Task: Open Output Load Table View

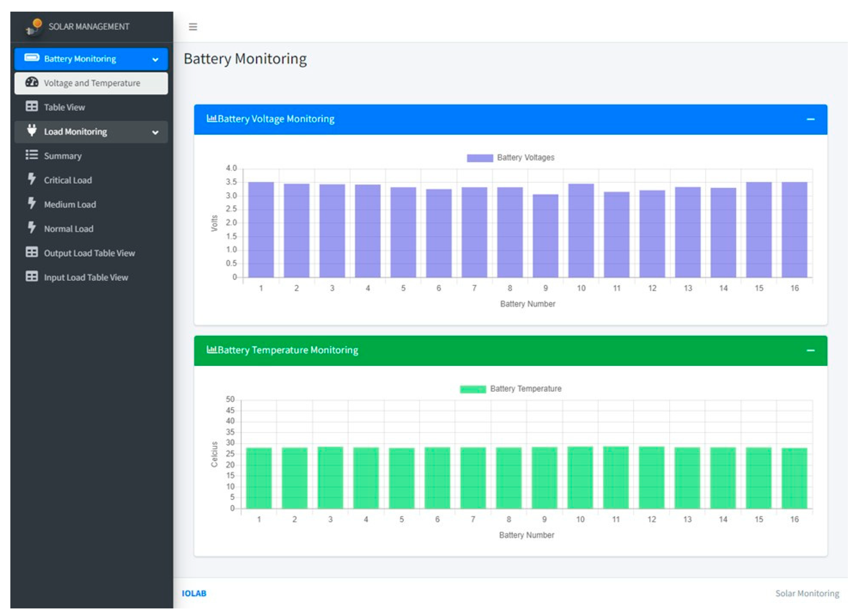Action: pos(91,253)
